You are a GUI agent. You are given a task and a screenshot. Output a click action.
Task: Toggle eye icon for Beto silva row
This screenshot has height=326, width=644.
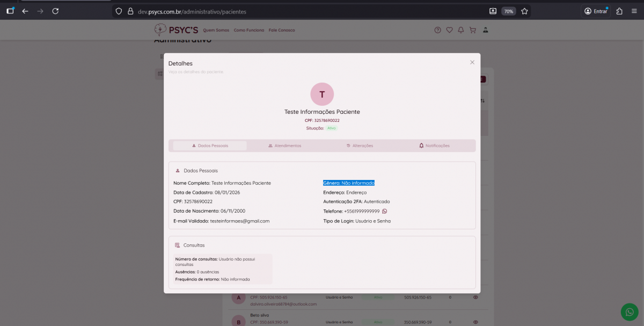click(475, 322)
